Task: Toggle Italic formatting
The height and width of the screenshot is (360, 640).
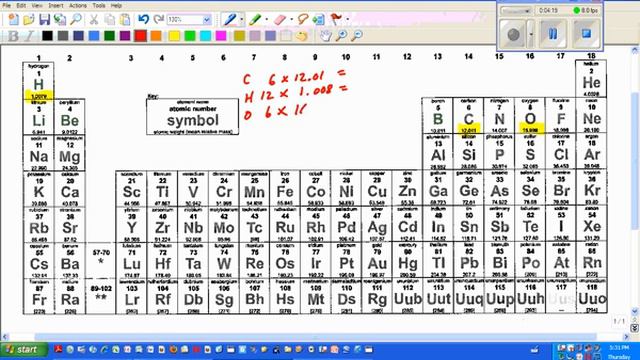Action: click(x=29, y=36)
